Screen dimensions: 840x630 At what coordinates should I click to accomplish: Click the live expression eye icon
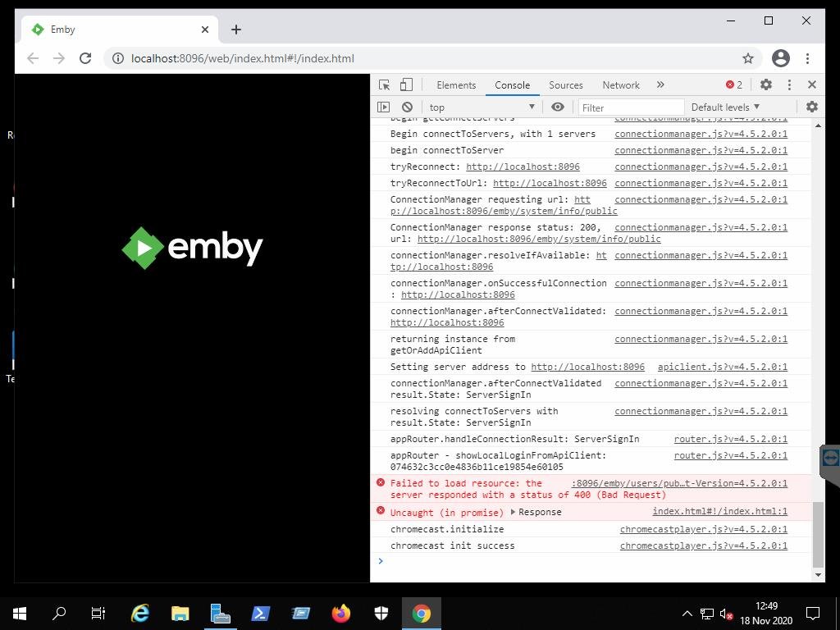click(558, 107)
